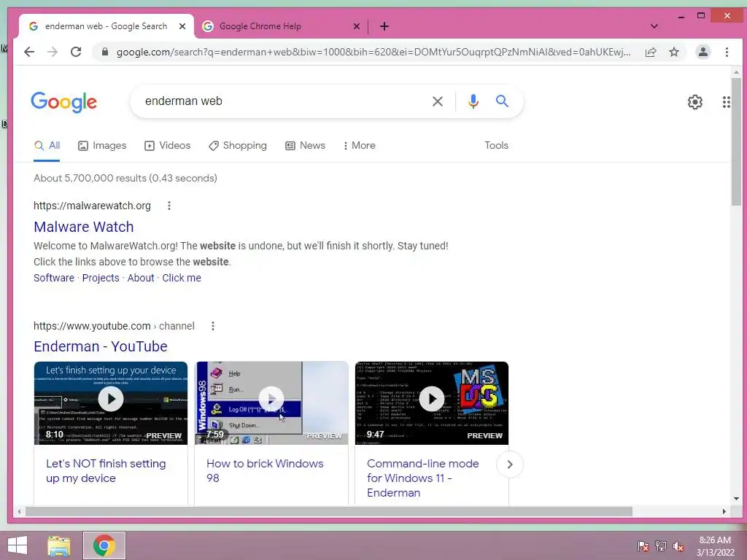Screen dimensions: 747x560
Task: Share this page from the address bar
Action: [x=651, y=52]
